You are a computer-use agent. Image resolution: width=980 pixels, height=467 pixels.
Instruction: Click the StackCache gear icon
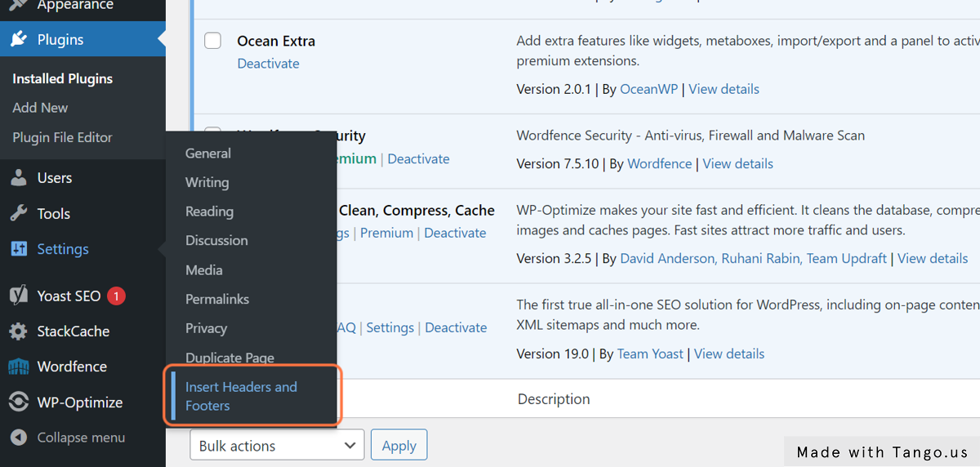click(19, 331)
